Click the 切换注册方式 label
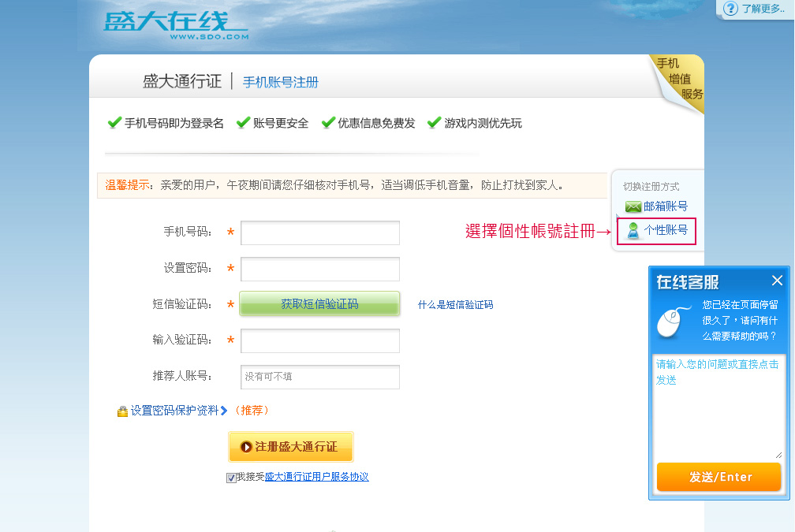 click(x=651, y=187)
